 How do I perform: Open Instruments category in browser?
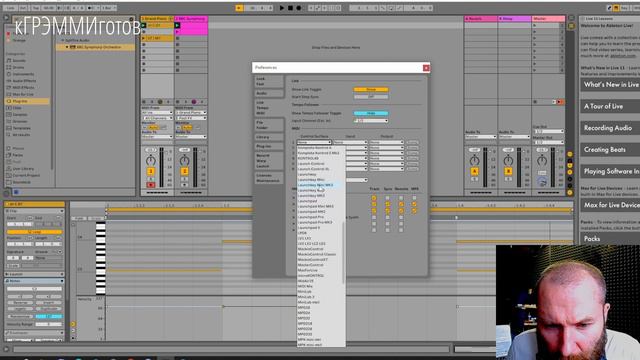click(x=23, y=74)
